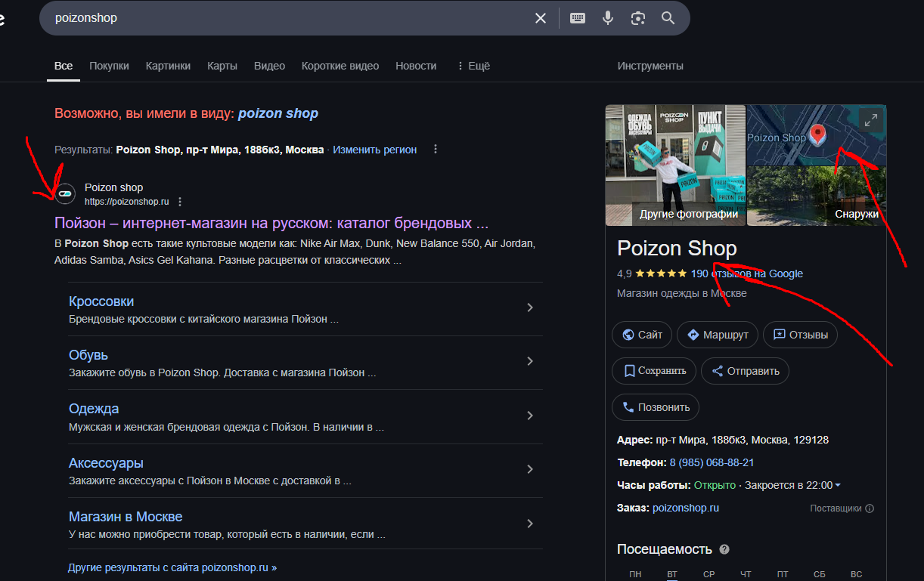The width and height of the screenshot is (924, 581).
Task: Open the Кроссовки sitelink chevron
Action: (x=530, y=307)
